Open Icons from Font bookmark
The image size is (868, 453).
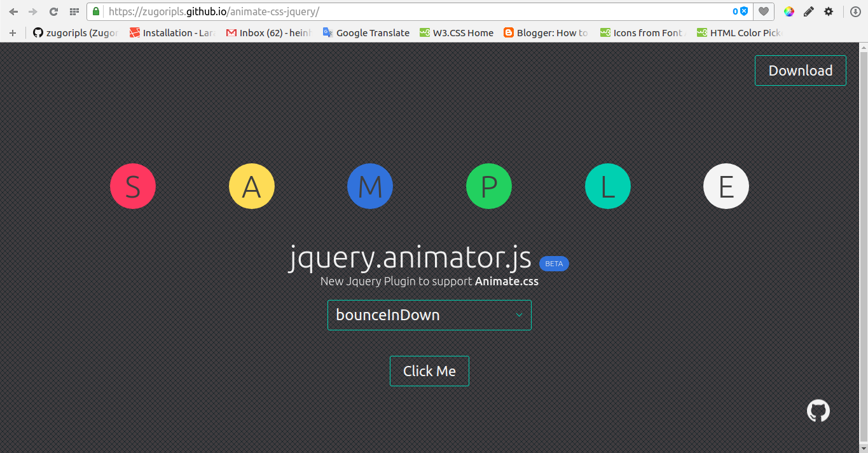point(643,33)
